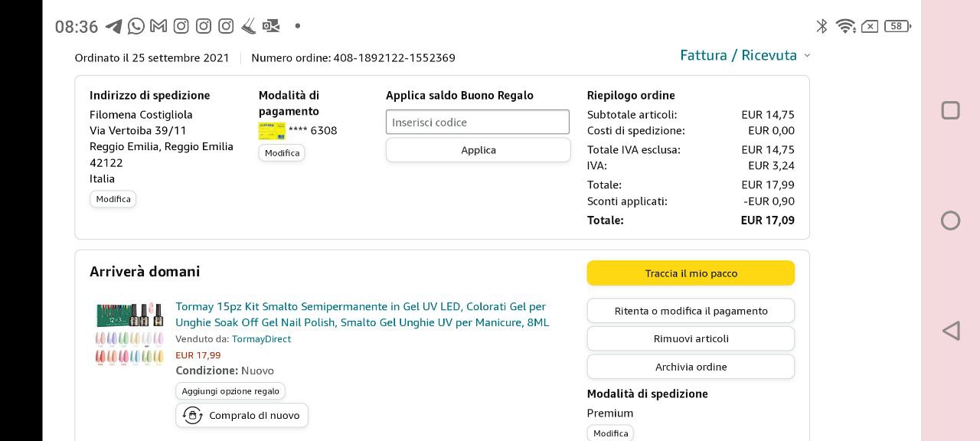The image size is (980, 441).
Task: Tap the Bluetooth status icon
Action: (822, 27)
